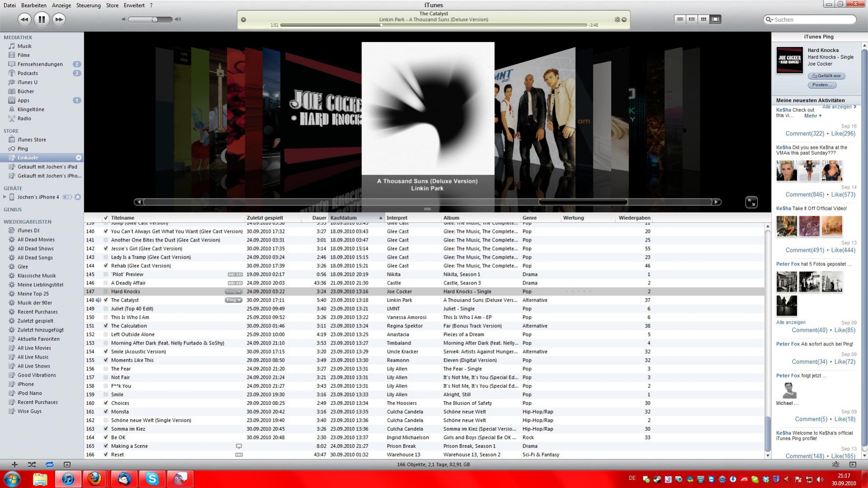Check the song Left Outside Alone
Image resolution: width=868 pixels, height=488 pixels.
point(106,335)
